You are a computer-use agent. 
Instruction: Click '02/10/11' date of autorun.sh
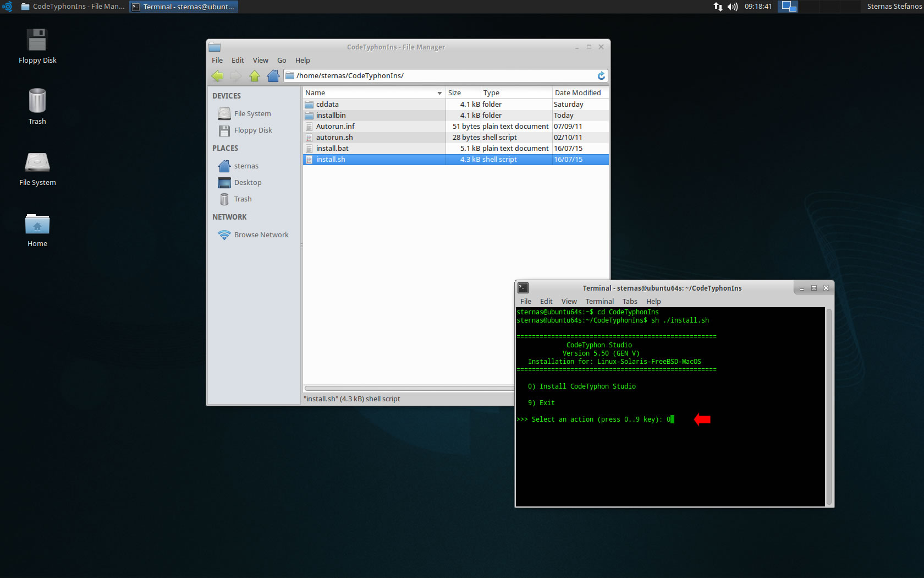coord(568,138)
